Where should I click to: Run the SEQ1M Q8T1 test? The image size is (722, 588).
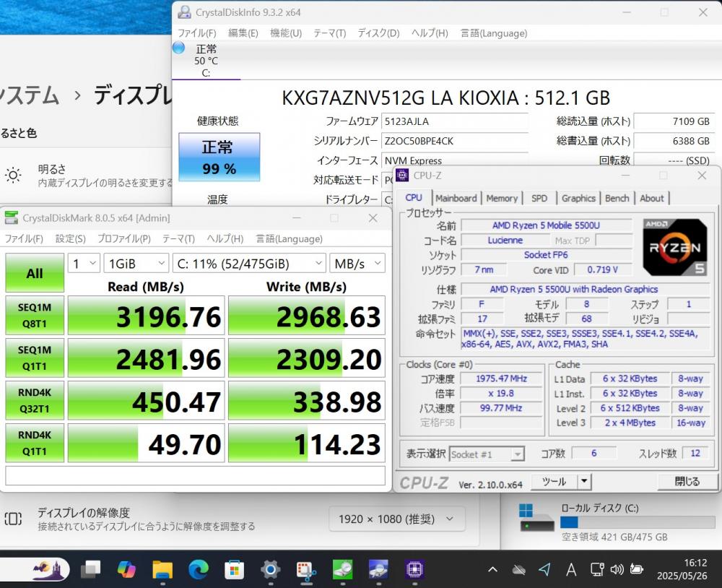click(x=35, y=315)
